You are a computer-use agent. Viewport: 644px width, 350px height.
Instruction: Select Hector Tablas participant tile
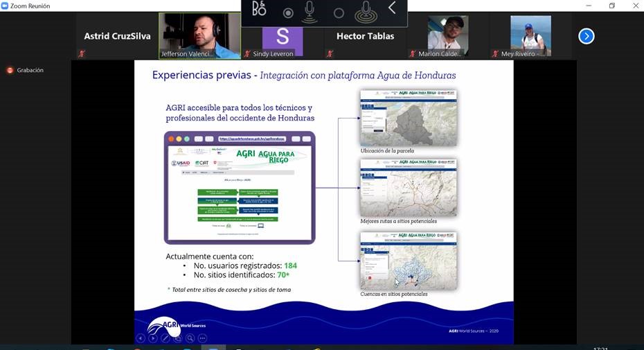(365, 36)
